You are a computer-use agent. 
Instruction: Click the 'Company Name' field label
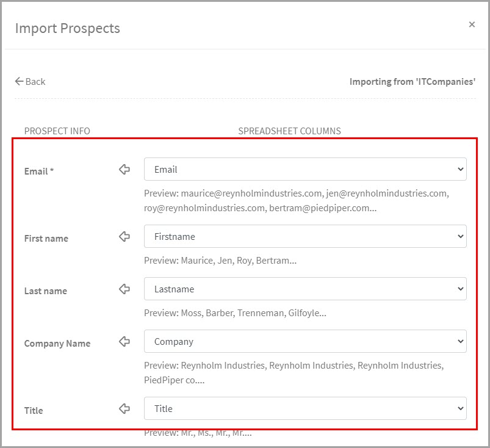pyautogui.click(x=57, y=344)
